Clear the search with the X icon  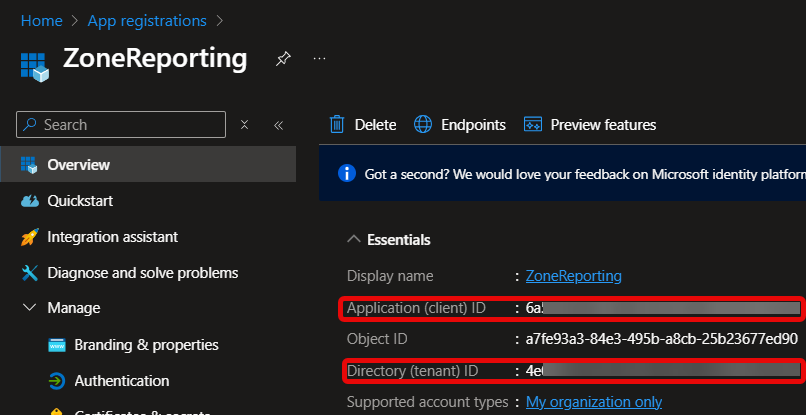click(x=245, y=124)
